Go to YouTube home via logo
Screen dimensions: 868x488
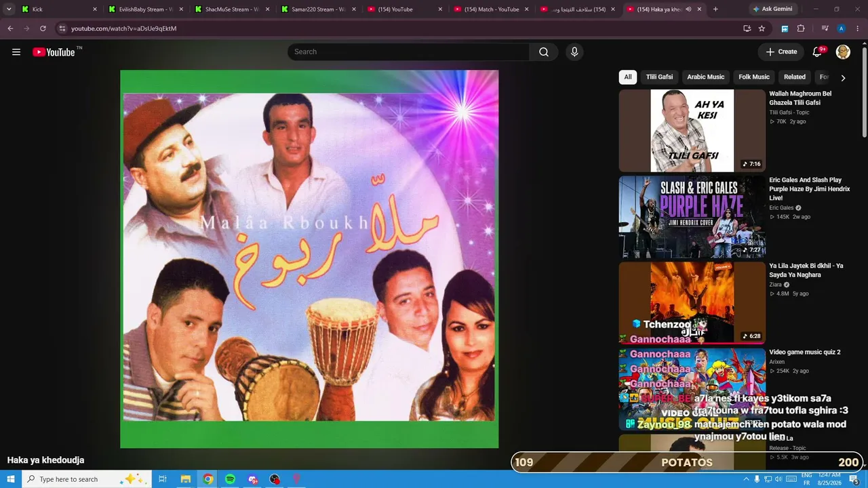pos(54,52)
